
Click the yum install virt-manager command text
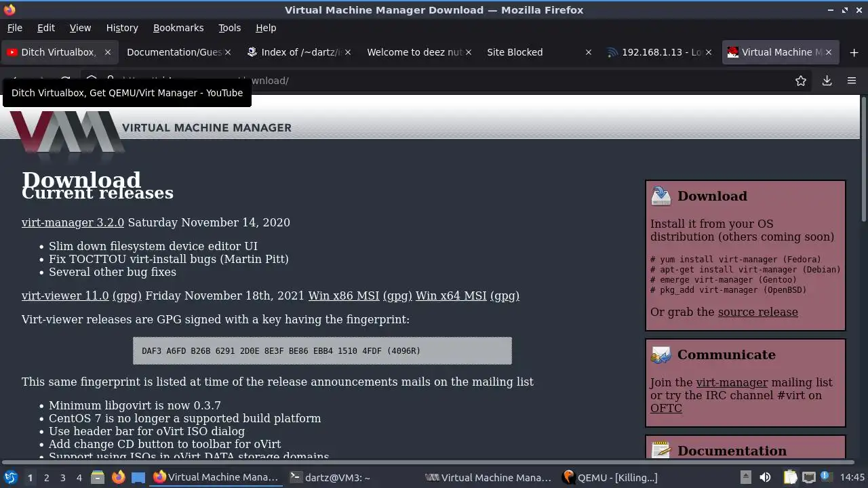(736, 259)
